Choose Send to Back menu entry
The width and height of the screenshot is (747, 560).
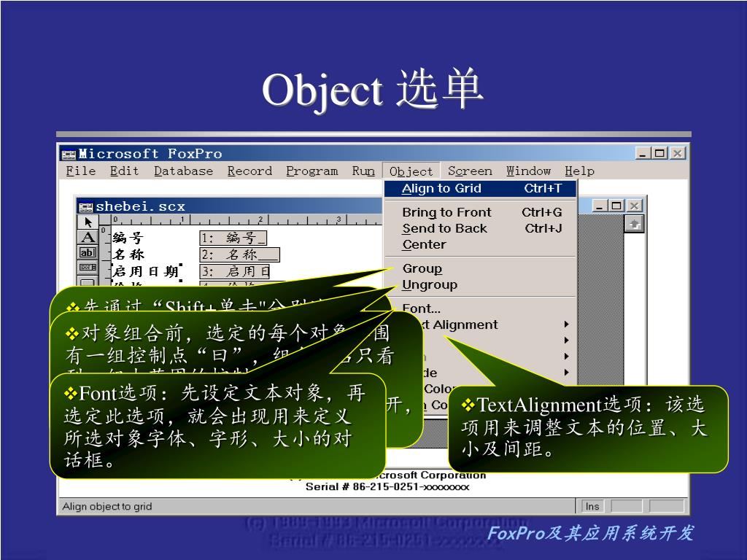pos(480,228)
